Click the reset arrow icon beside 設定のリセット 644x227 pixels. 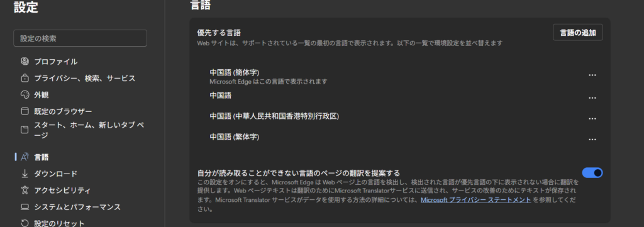pos(25,223)
